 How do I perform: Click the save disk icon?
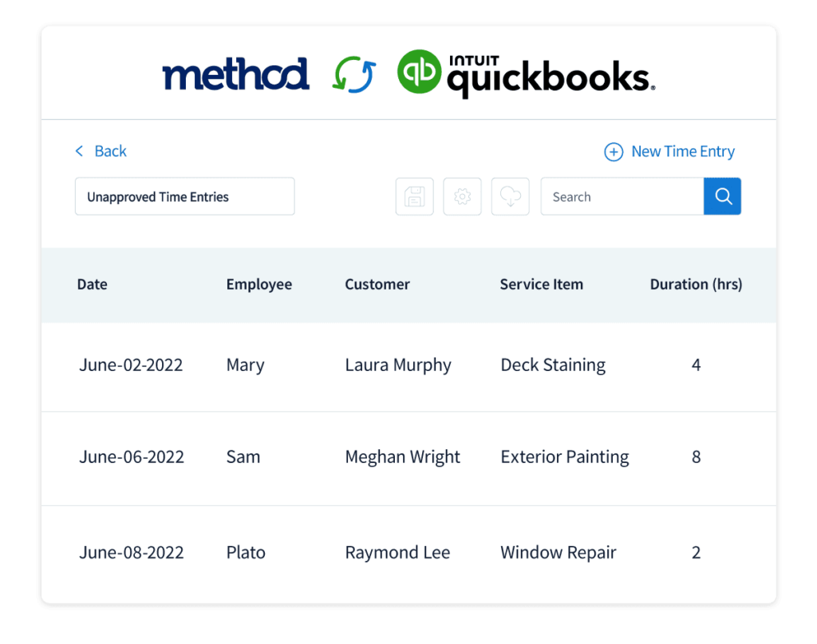tap(414, 196)
